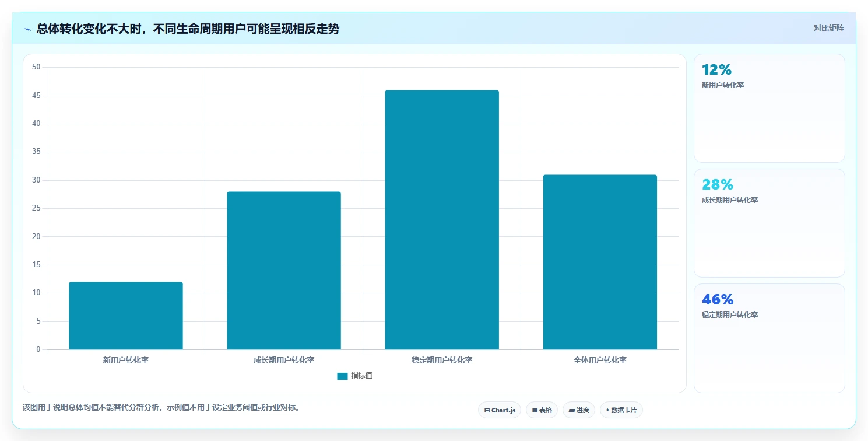Click the y-axis value 25
Viewport: 868px width, 441px height.
pos(36,208)
